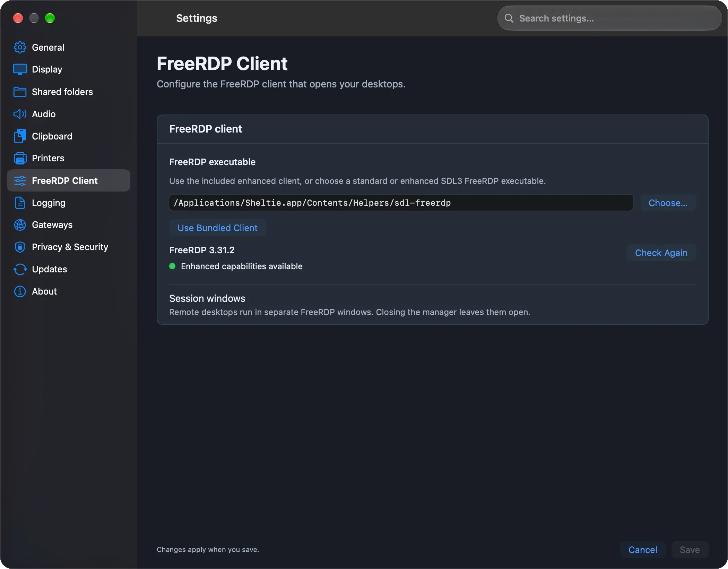Click the Check Again button
This screenshot has width=728, height=569.
[x=661, y=253]
